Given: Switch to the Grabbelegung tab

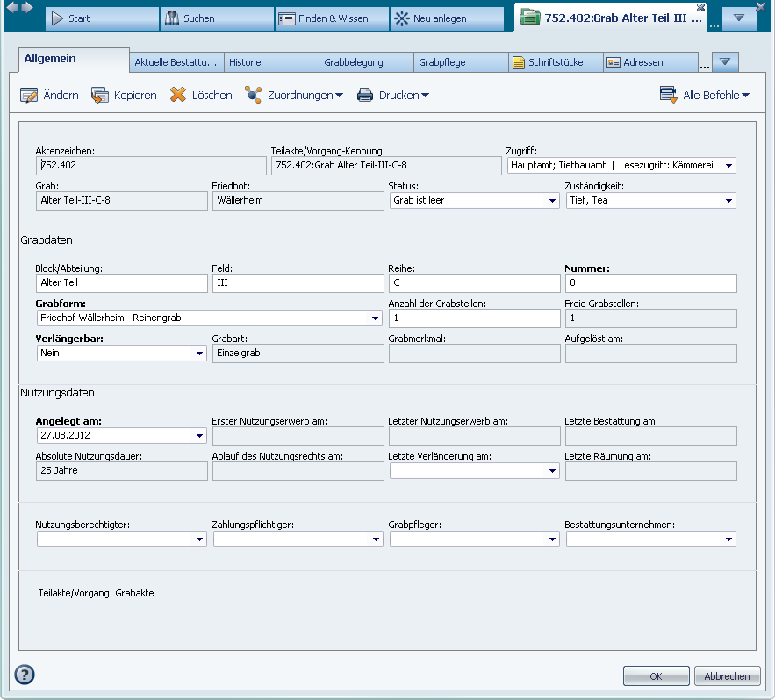Looking at the screenshot, I should 364,63.
